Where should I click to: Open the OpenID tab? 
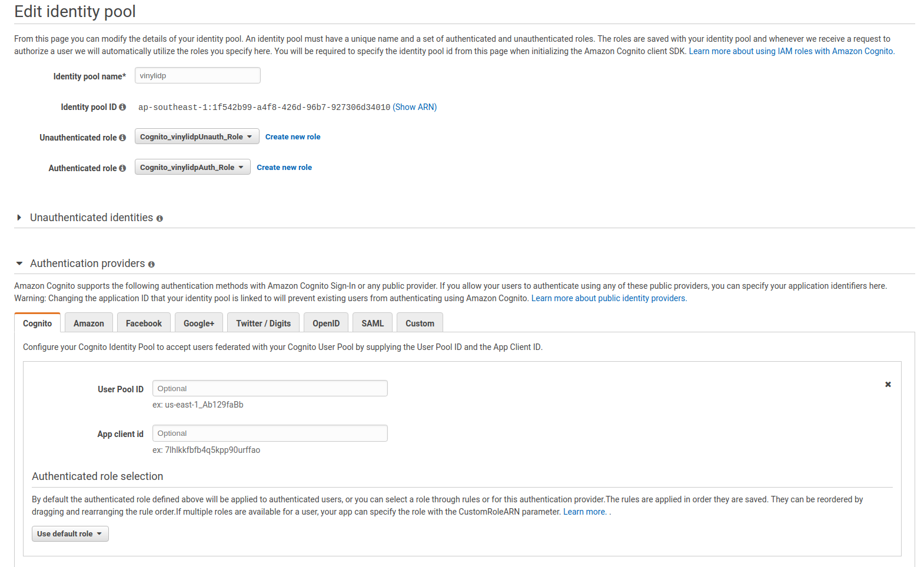point(326,323)
